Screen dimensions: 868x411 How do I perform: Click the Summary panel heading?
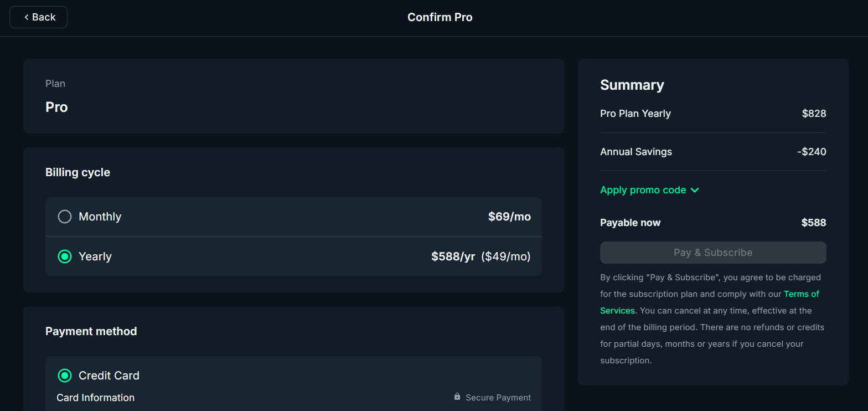click(632, 85)
